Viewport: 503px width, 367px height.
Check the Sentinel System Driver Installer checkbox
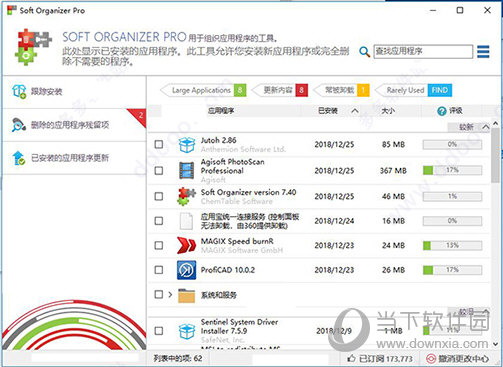pos(159,331)
